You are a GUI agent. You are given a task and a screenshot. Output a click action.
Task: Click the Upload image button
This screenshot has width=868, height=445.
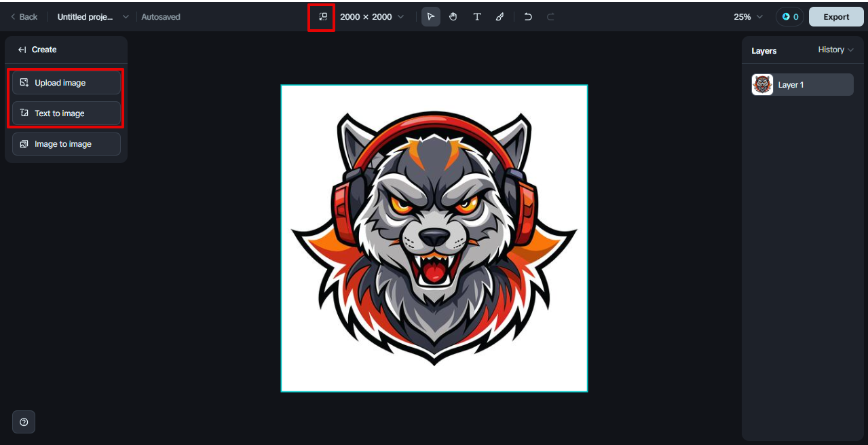(x=67, y=83)
